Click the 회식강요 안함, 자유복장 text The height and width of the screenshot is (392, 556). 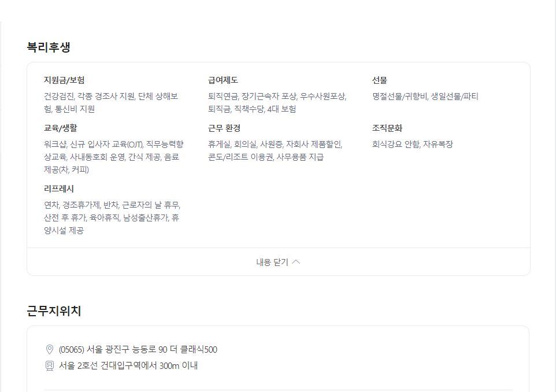click(413, 144)
